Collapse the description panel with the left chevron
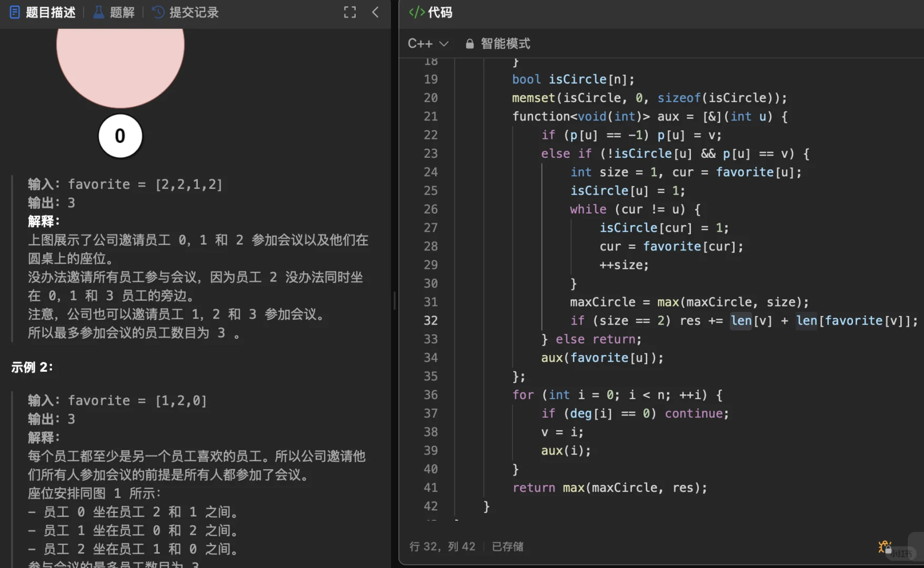This screenshot has height=568, width=924. click(x=375, y=12)
